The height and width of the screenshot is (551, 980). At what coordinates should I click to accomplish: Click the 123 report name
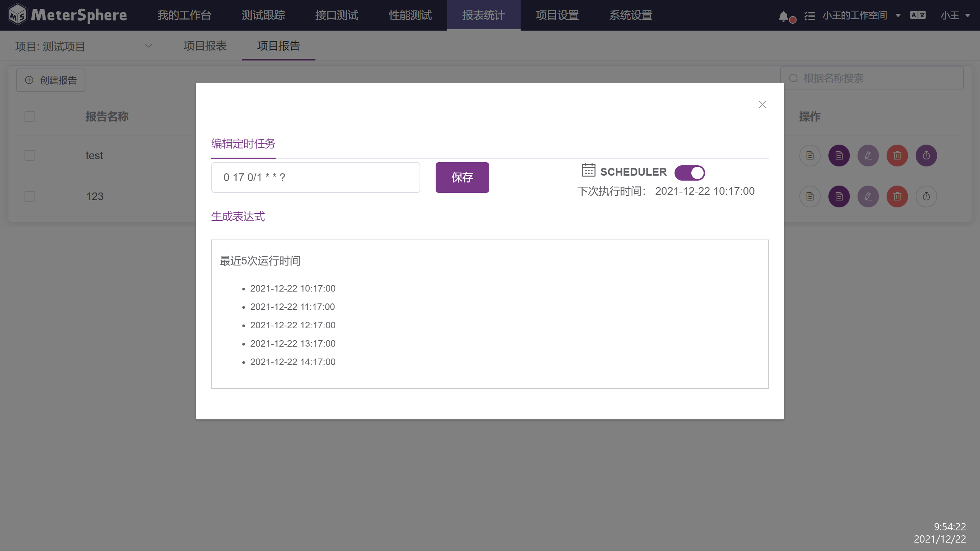(95, 197)
